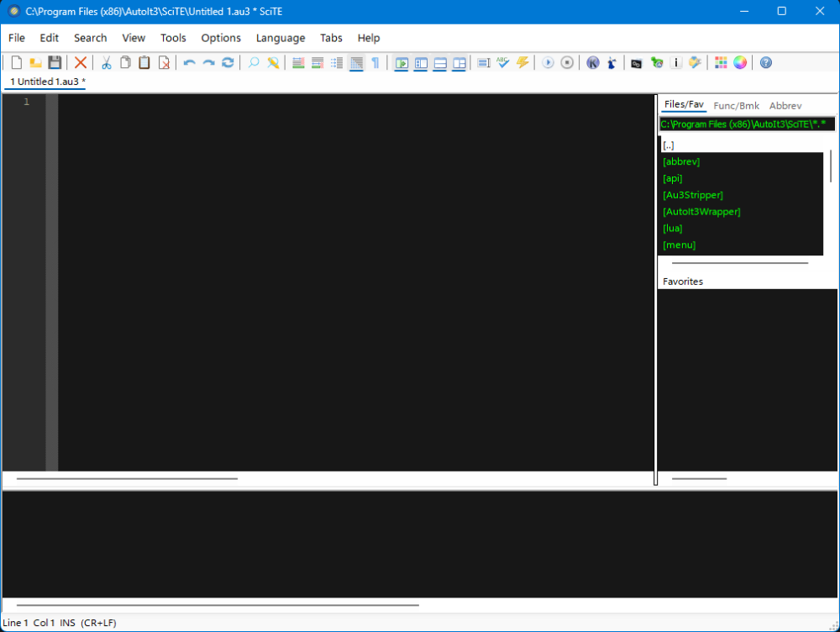Click the output pane horizontal scrollbar
Screen dimensions: 840x632
coord(218,605)
